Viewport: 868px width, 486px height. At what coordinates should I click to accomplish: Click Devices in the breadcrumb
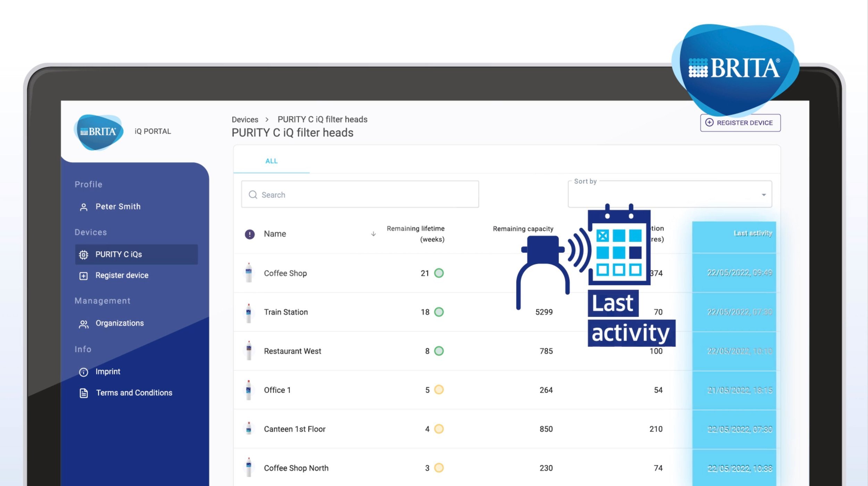[245, 119]
